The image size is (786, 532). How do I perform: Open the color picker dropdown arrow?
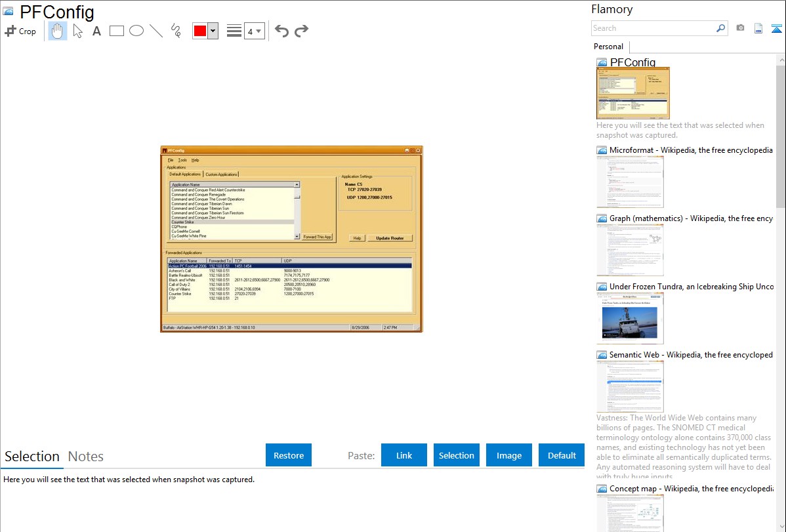[x=213, y=31]
